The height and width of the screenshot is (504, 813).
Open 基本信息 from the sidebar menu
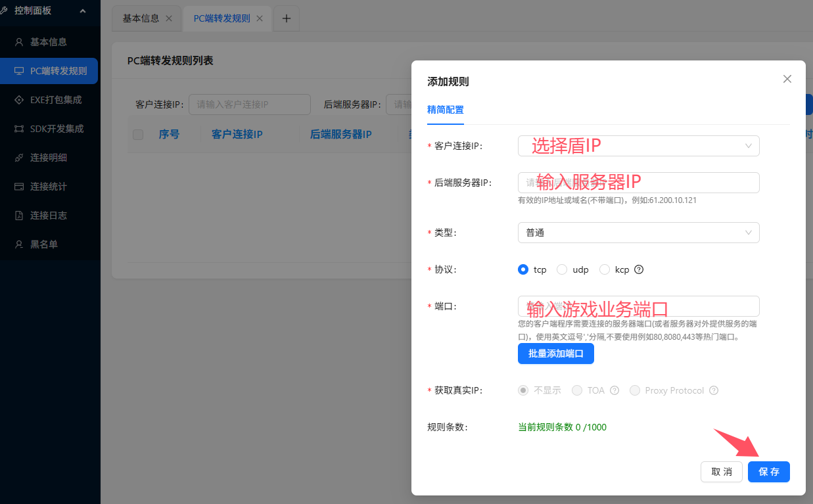click(x=50, y=42)
